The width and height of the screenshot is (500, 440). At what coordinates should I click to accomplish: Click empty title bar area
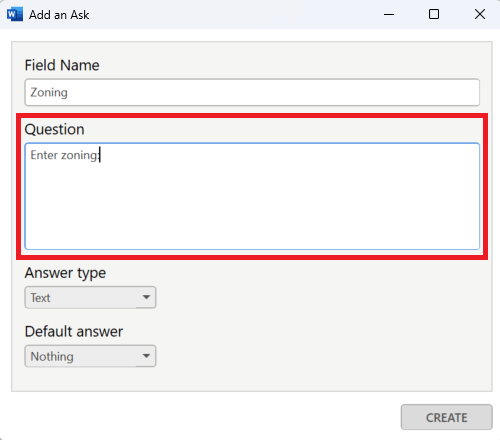[x=233, y=14]
